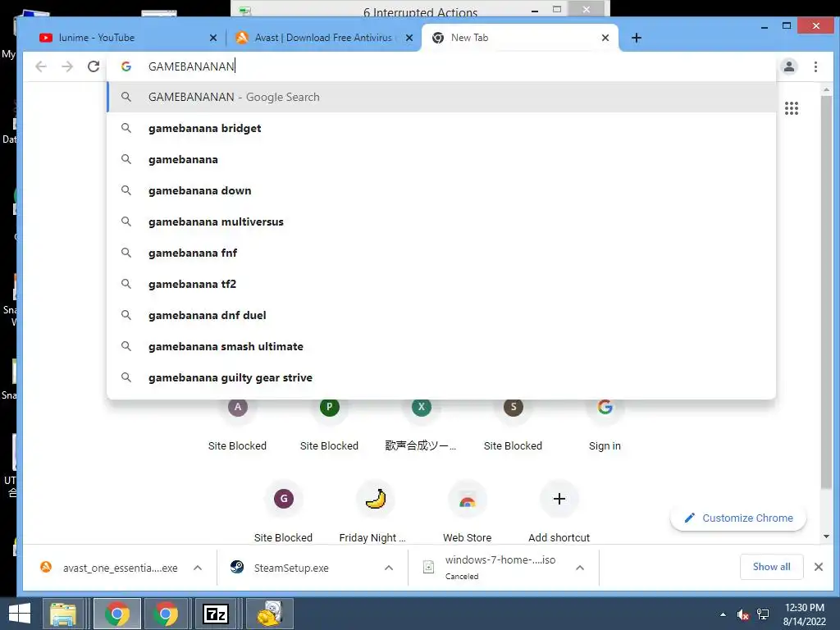Choose the gamebanana down suggestion
The height and width of the screenshot is (630, 840).
441,190
